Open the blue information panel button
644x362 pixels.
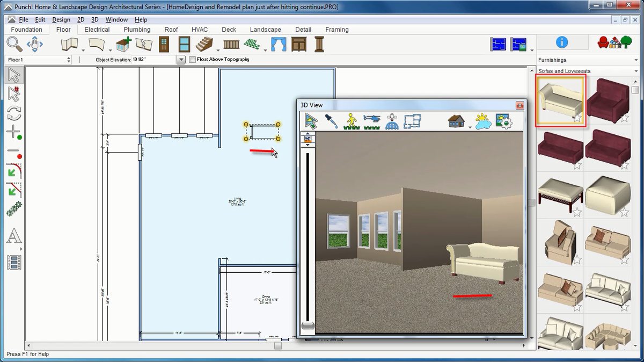tap(562, 42)
